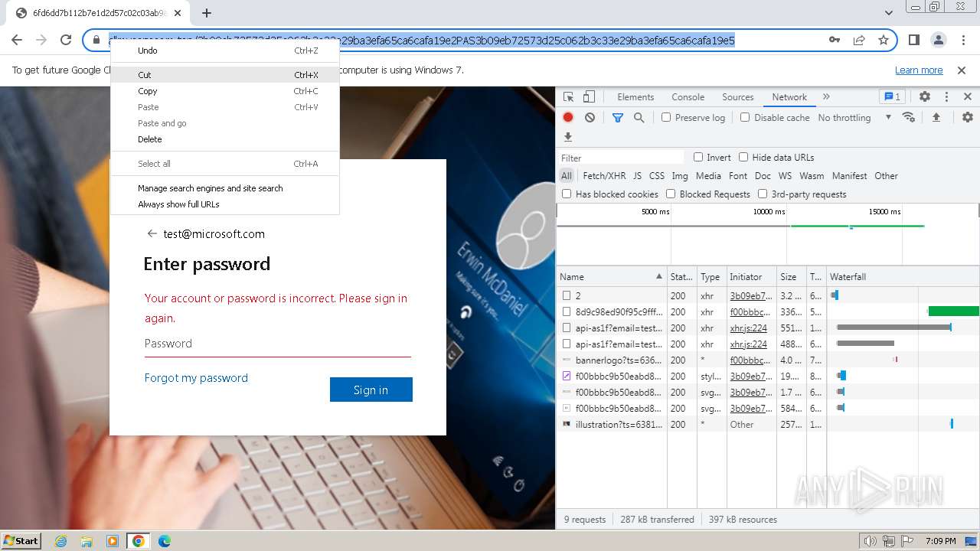Switch to the Sources tab
980x551 pixels.
(738, 97)
